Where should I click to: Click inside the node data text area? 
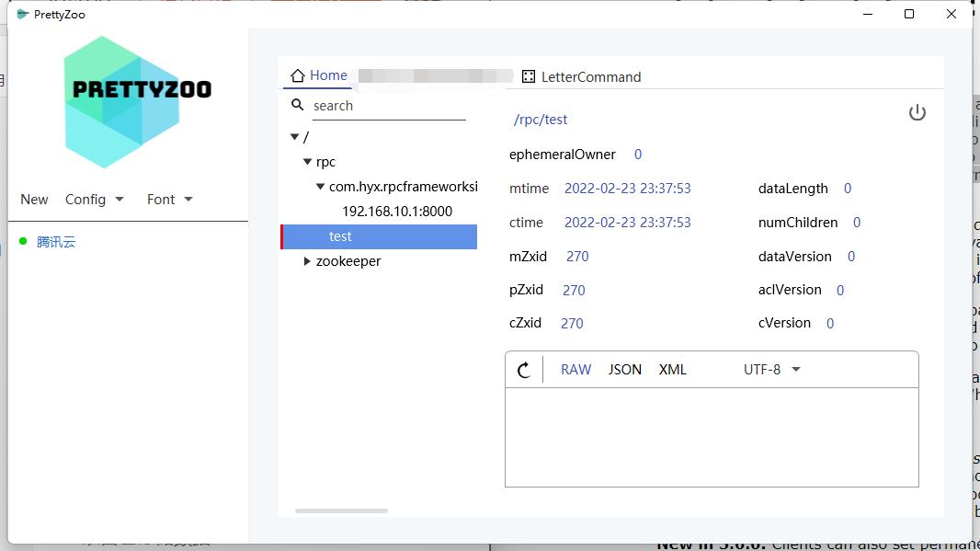click(x=712, y=437)
